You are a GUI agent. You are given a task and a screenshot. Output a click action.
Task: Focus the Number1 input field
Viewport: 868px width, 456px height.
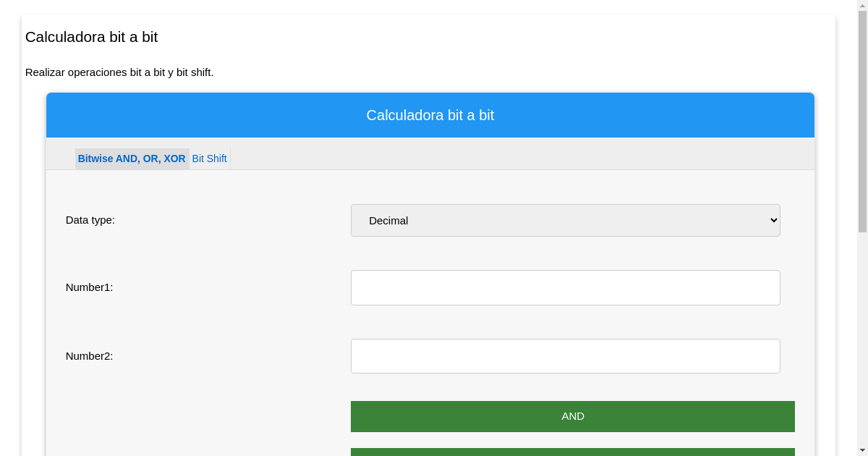point(565,287)
